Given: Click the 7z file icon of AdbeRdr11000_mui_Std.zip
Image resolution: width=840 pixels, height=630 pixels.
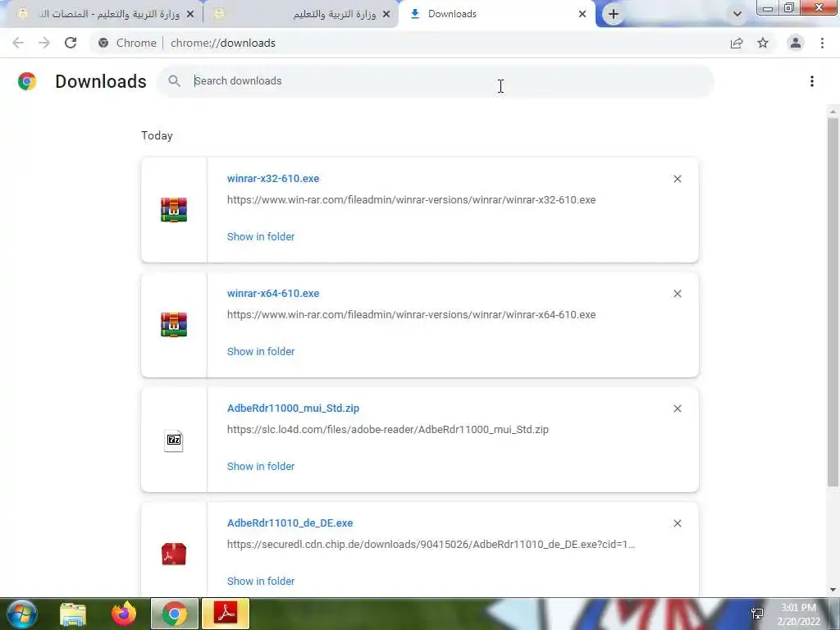Looking at the screenshot, I should [x=174, y=441].
